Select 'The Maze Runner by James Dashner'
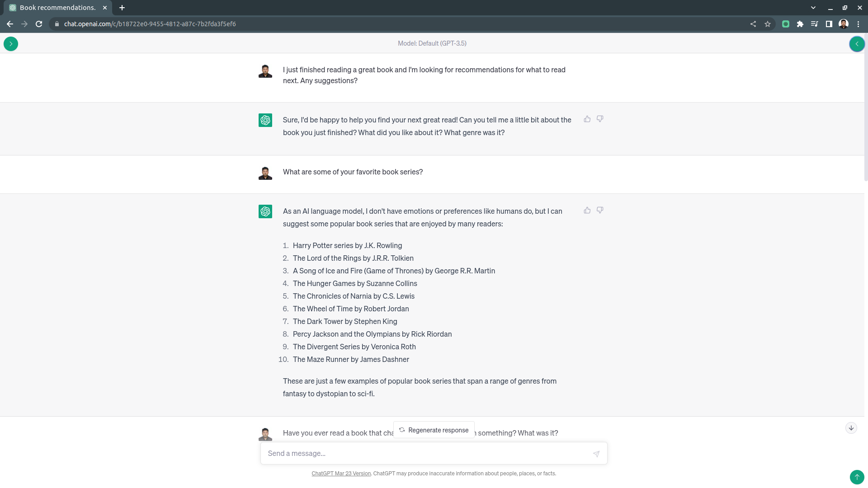 pos(351,359)
